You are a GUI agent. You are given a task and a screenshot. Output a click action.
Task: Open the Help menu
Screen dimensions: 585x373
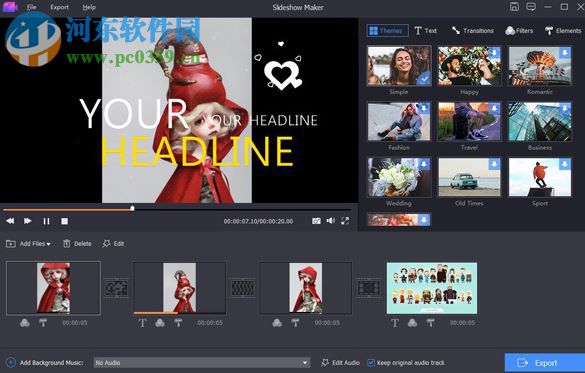(x=89, y=7)
